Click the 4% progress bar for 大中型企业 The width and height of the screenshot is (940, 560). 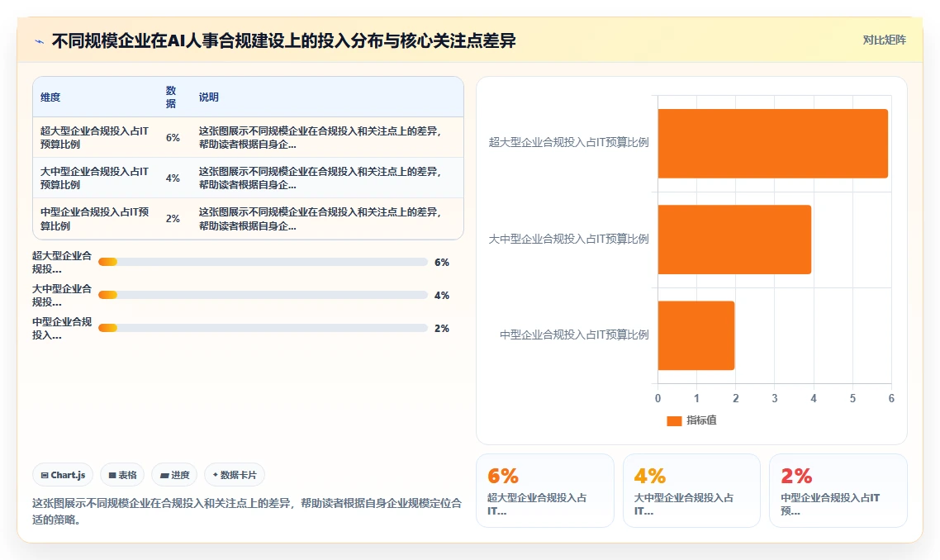(x=263, y=295)
